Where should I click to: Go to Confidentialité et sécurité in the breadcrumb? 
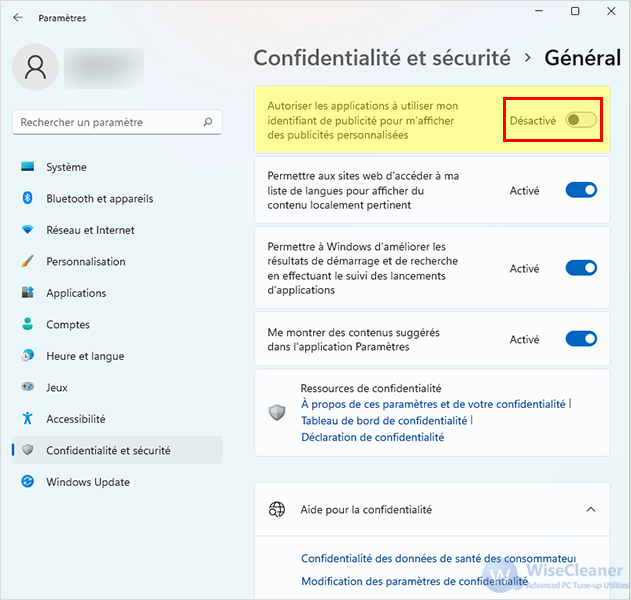[382, 58]
